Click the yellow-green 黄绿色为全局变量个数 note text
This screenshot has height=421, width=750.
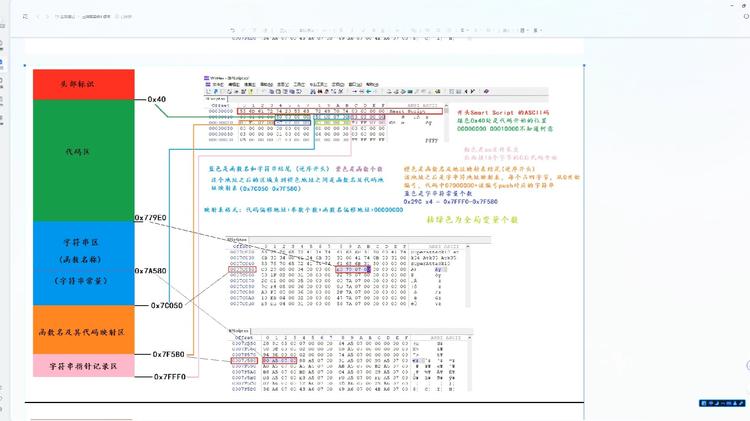[x=472, y=220]
